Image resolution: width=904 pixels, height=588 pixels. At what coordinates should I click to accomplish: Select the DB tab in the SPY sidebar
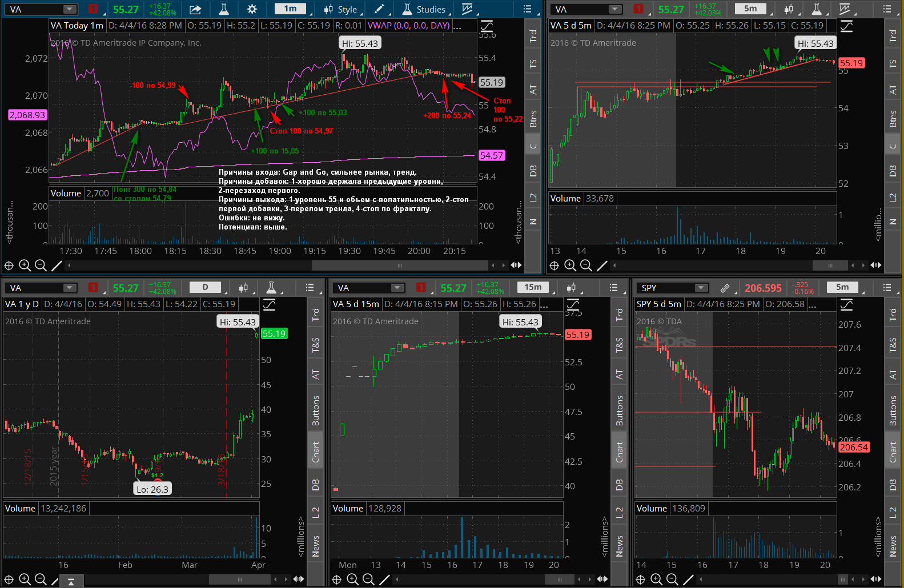click(893, 485)
